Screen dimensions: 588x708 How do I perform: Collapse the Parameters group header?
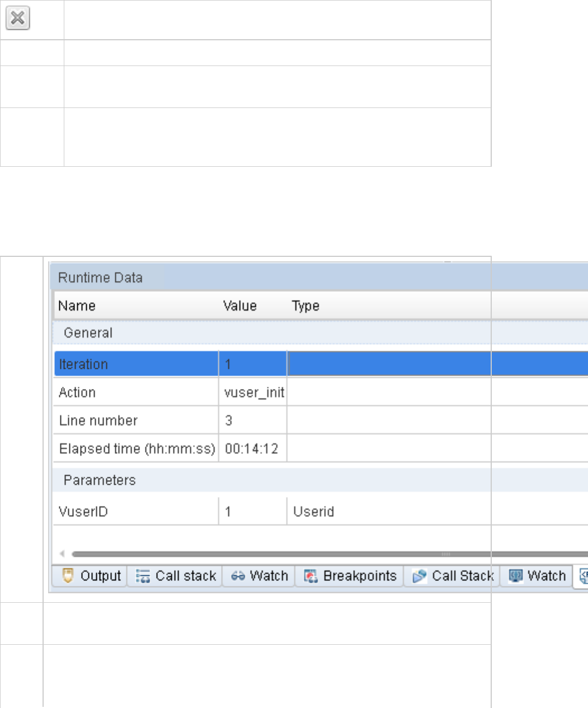click(321, 480)
